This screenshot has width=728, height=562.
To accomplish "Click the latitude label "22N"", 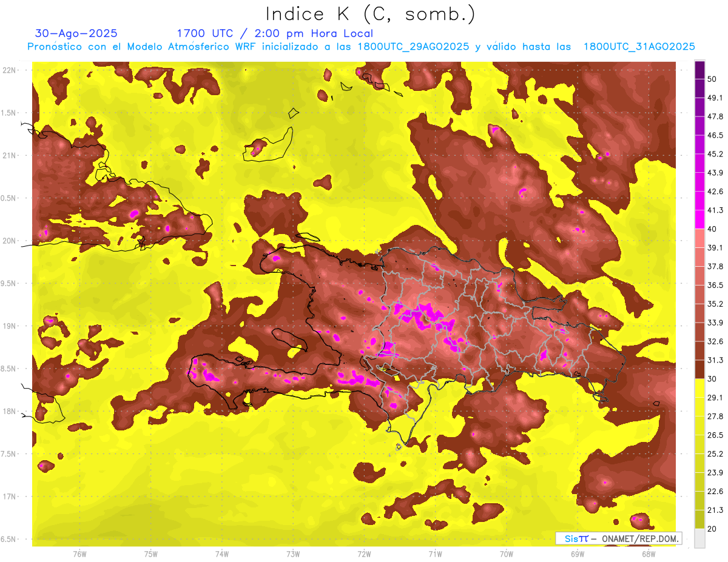I will [10, 70].
